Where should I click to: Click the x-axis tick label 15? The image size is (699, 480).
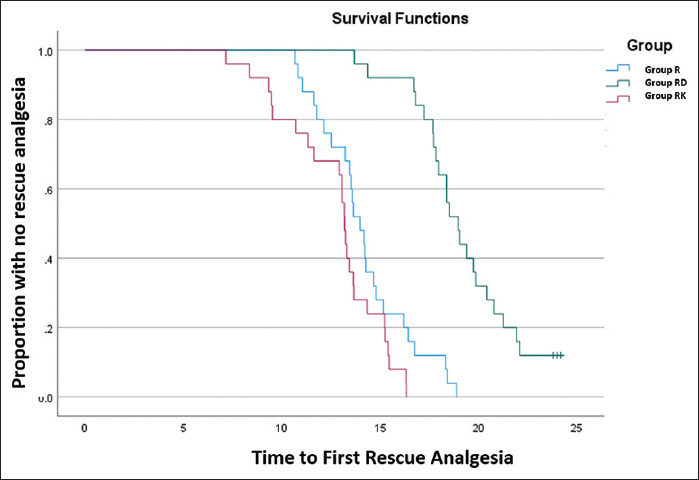(x=379, y=428)
